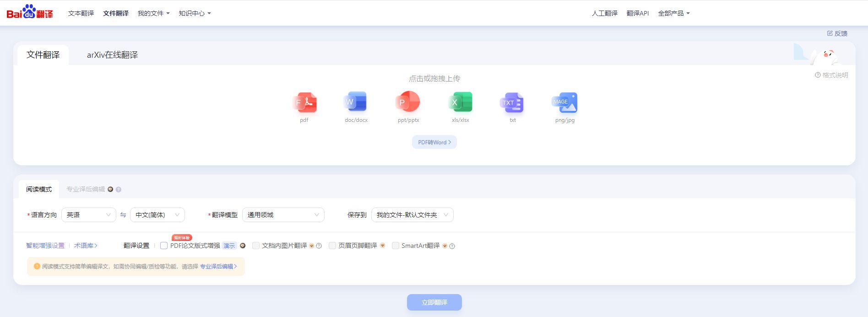Image resolution: width=868 pixels, height=317 pixels.
Task: Follow 专业译后编辑 link in notice
Action: click(x=218, y=266)
